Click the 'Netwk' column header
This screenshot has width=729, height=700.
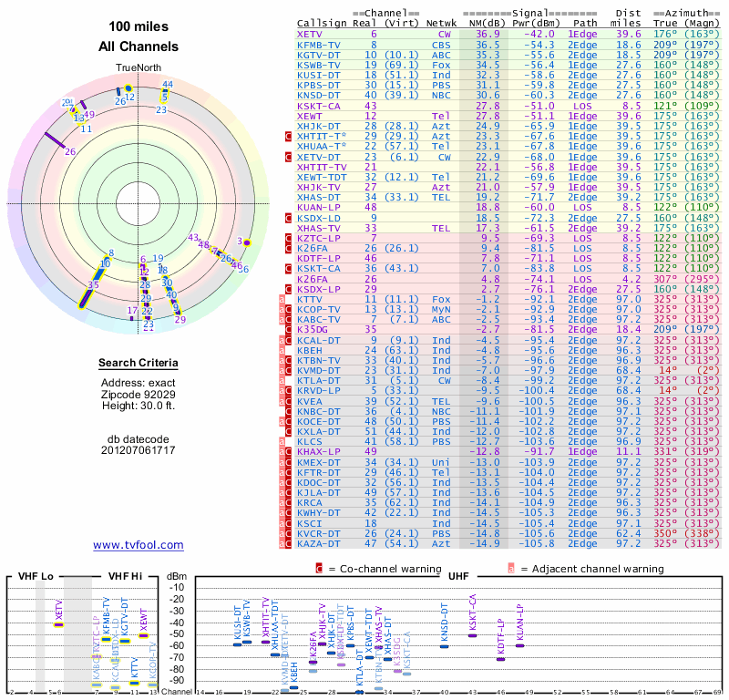[x=441, y=24]
